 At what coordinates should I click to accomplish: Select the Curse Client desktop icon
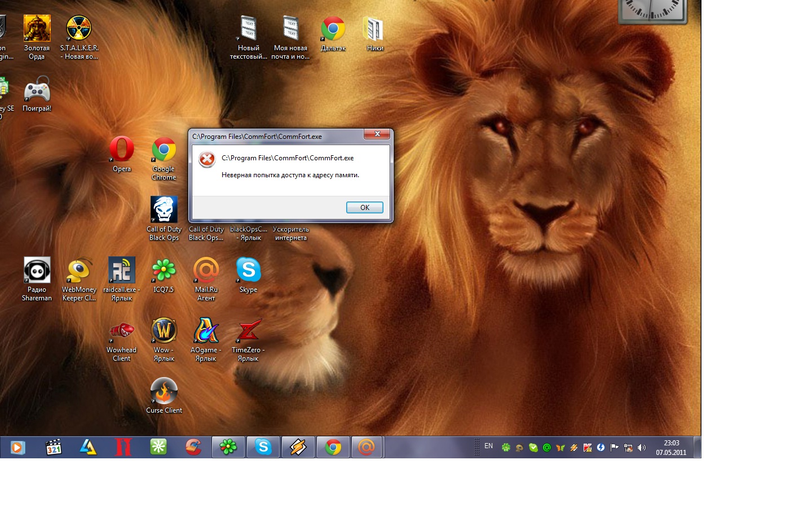[x=164, y=392]
